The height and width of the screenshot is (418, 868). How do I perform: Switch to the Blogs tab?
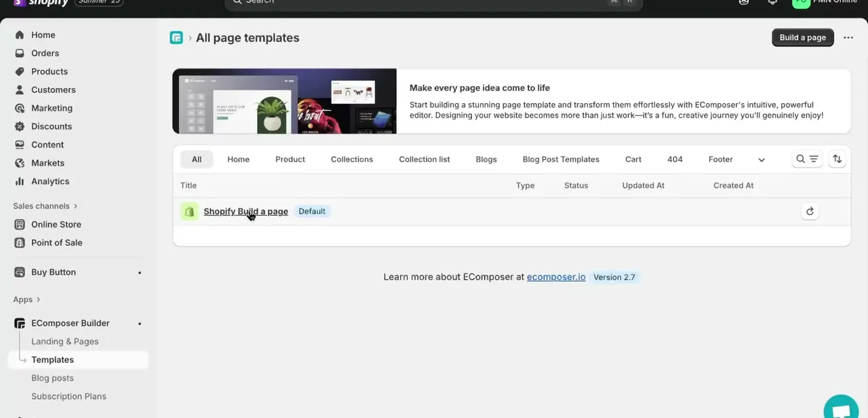(486, 159)
